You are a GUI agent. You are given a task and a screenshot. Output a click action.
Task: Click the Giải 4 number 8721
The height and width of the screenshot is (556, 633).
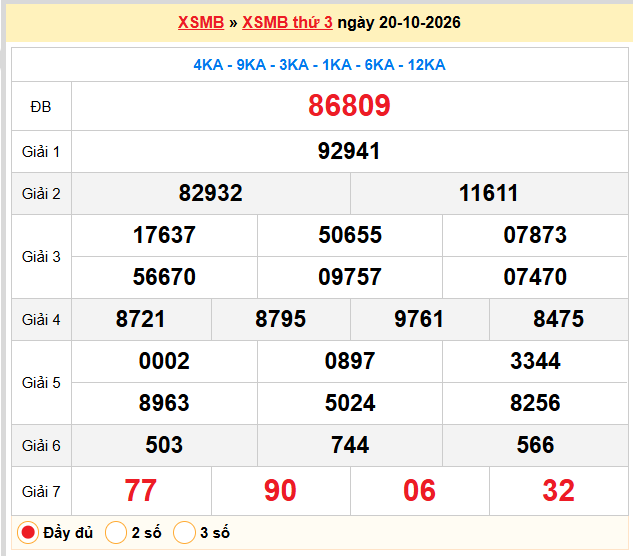tap(140, 319)
